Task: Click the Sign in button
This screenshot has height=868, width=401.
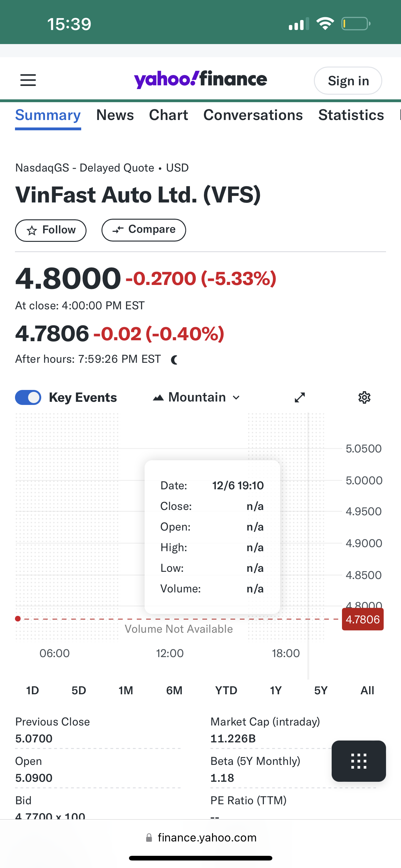Action: point(348,81)
